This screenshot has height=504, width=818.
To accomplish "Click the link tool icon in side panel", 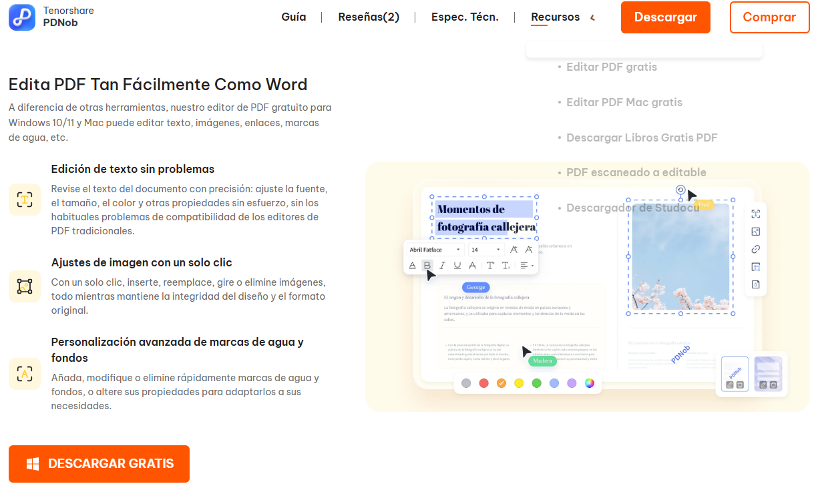I will pyautogui.click(x=756, y=249).
